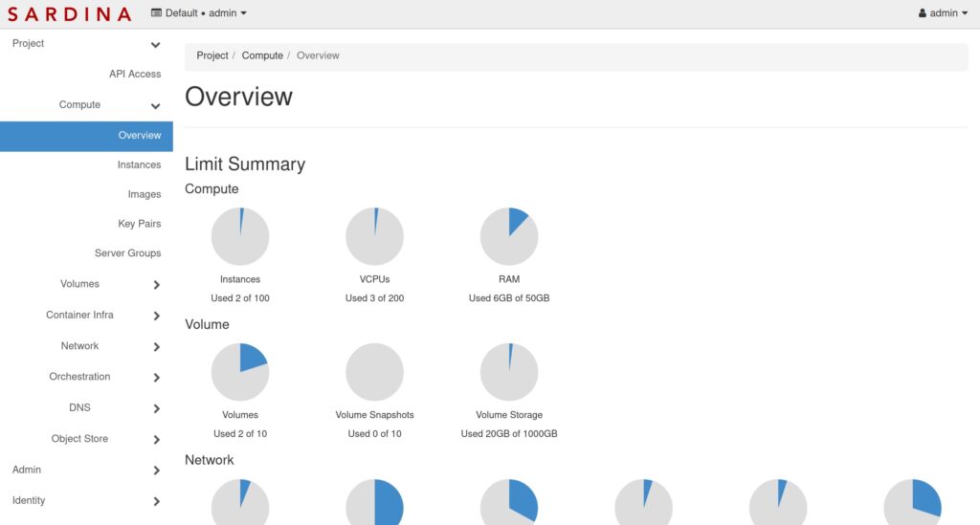Click the 'Used 2 of 10' text
Screen dimensions: 980x525
coord(240,434)
